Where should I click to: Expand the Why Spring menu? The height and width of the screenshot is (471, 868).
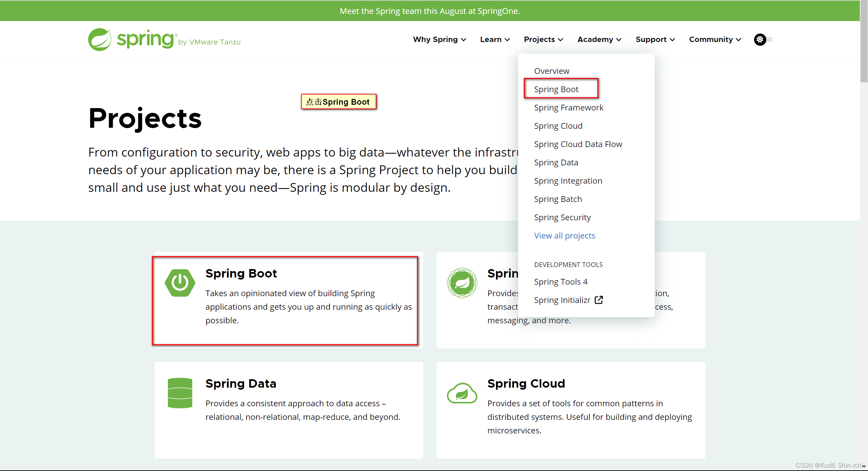(439, 40)
